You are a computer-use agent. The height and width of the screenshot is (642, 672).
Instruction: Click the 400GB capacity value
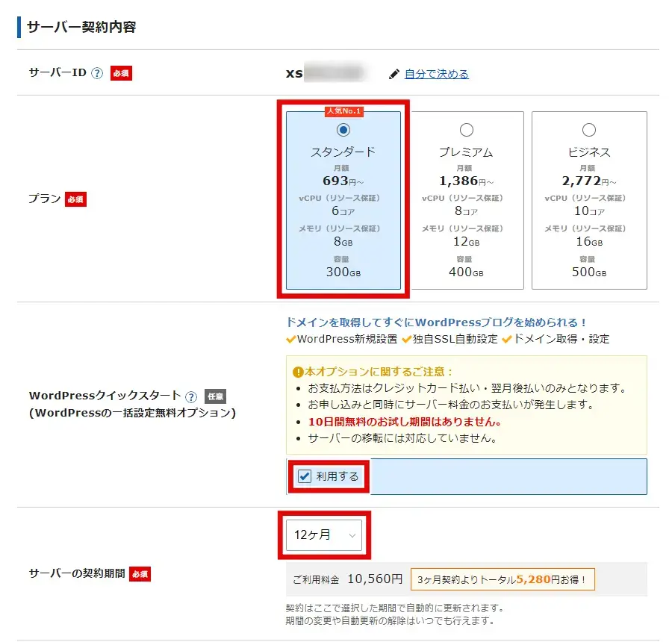(466, 272)
